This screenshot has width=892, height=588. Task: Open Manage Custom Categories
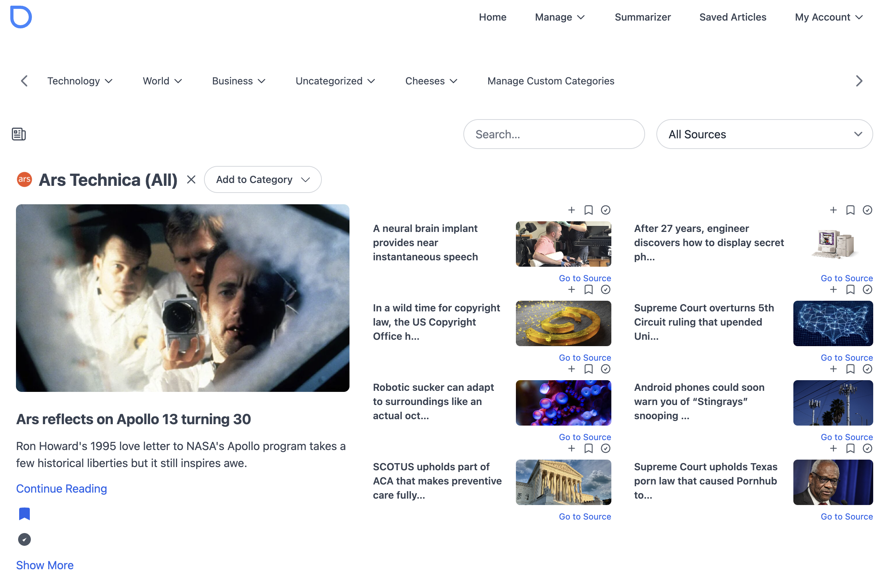550,81
